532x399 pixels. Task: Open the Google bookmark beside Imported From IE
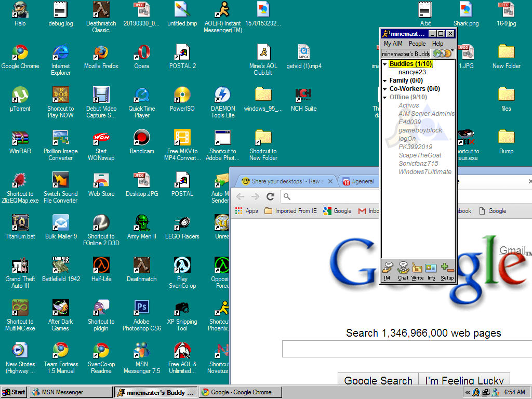coord(337,211)
